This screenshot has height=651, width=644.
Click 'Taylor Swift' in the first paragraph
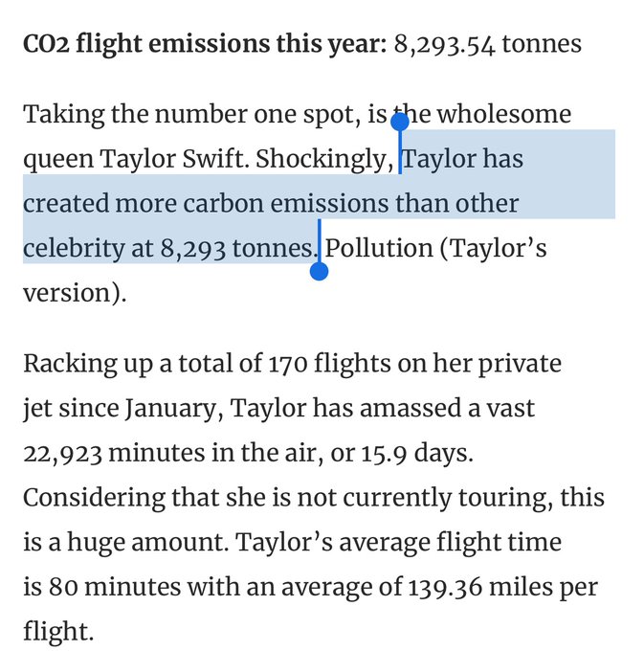point(175,160)
